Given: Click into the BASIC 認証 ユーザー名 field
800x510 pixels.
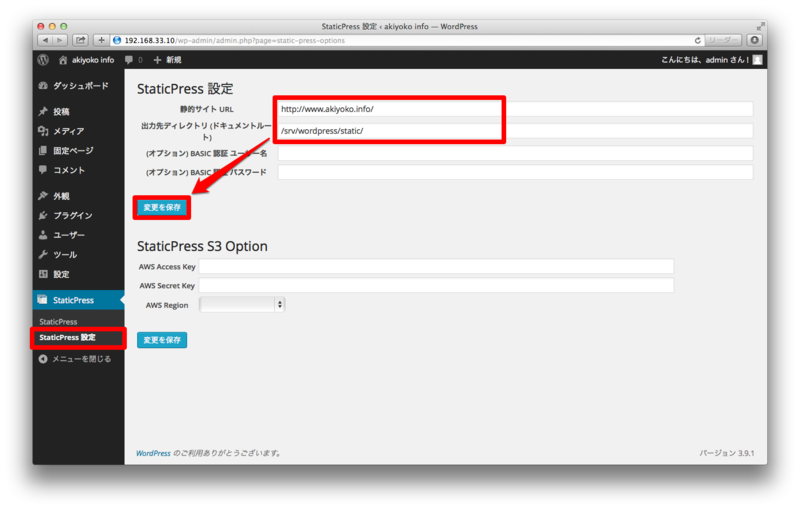Looking at the screenshot, I should tap(515, 153).
